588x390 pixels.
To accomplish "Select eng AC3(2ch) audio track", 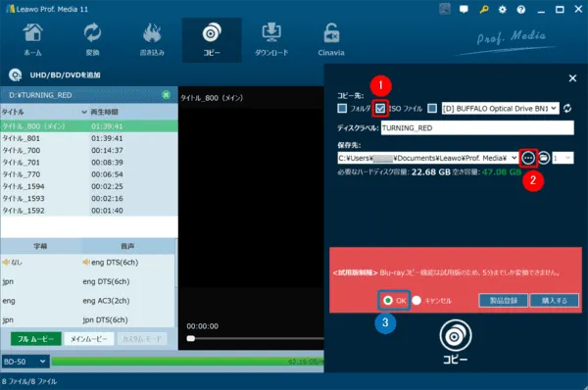I will pyautogui.click(x=106, y=301).
